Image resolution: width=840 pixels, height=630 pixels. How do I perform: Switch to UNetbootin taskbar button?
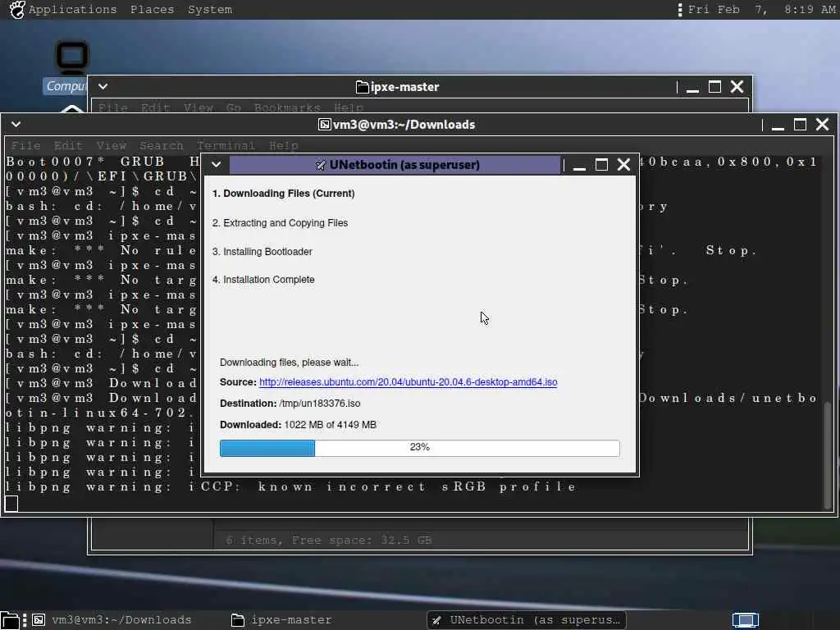pyautogui.click(x=527, y=620)
